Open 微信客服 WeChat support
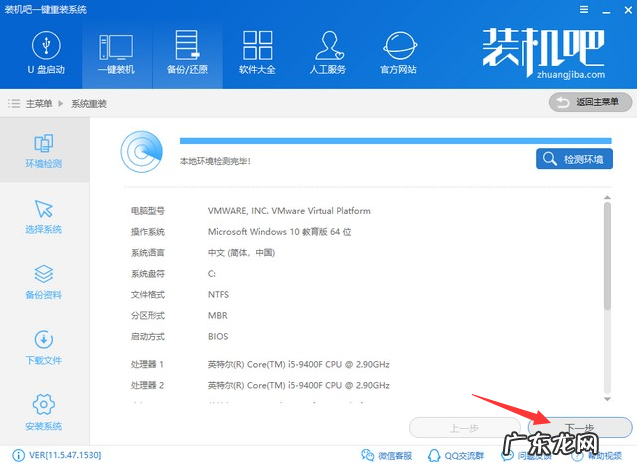This screenshot has width=637, height=473. [x=387, y=456]
